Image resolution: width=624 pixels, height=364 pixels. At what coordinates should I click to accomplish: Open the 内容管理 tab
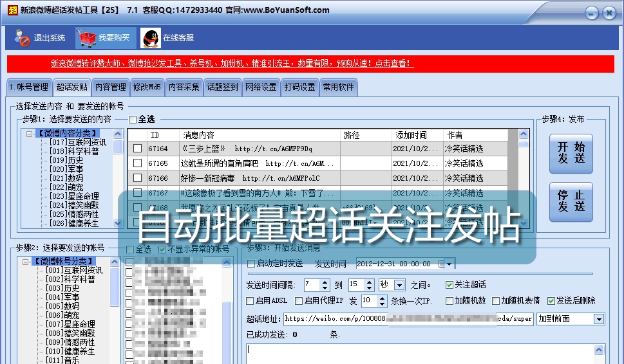pos(111,87)
